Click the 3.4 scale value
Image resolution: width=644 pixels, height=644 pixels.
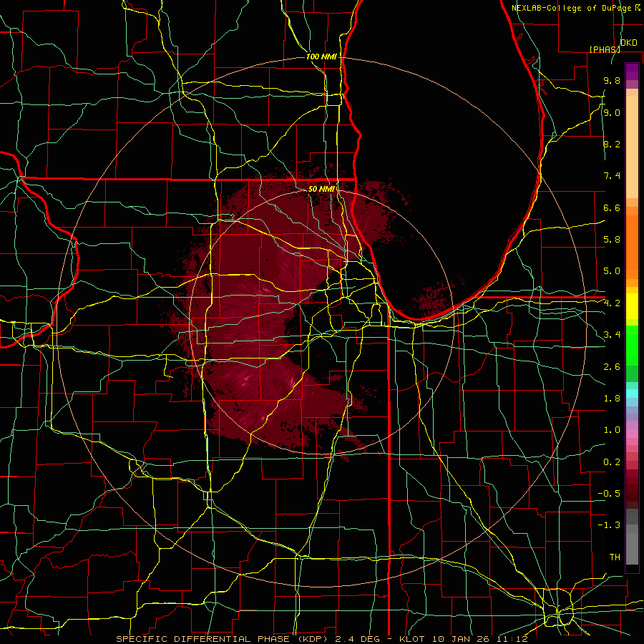(612, 335)
